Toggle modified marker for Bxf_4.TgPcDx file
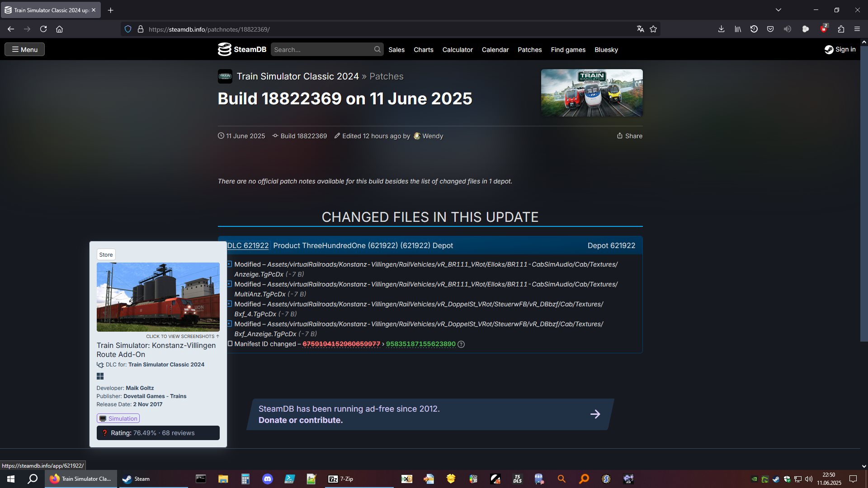 click(230, 304)
